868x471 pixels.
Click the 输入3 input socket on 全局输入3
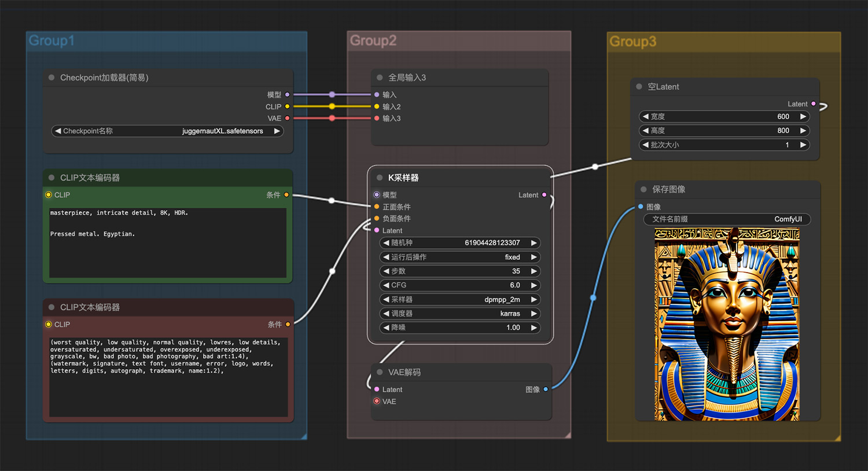[377, 118]
